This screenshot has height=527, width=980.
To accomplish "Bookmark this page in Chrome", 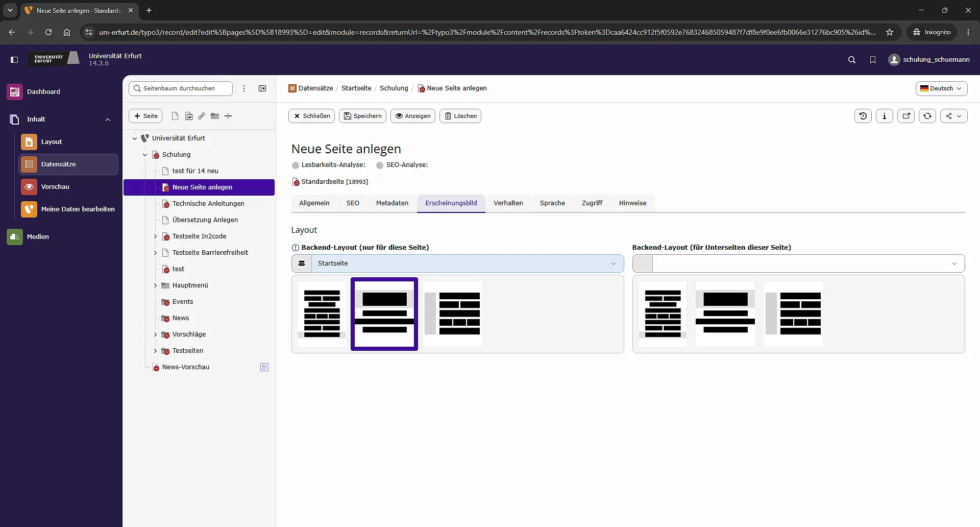I will [x=890, y=32].
